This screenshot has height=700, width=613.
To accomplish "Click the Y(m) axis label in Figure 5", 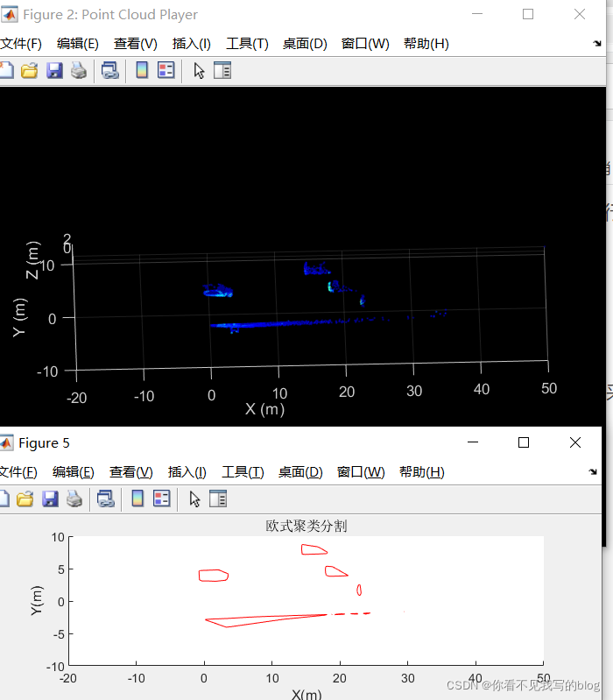I will 36,600.
